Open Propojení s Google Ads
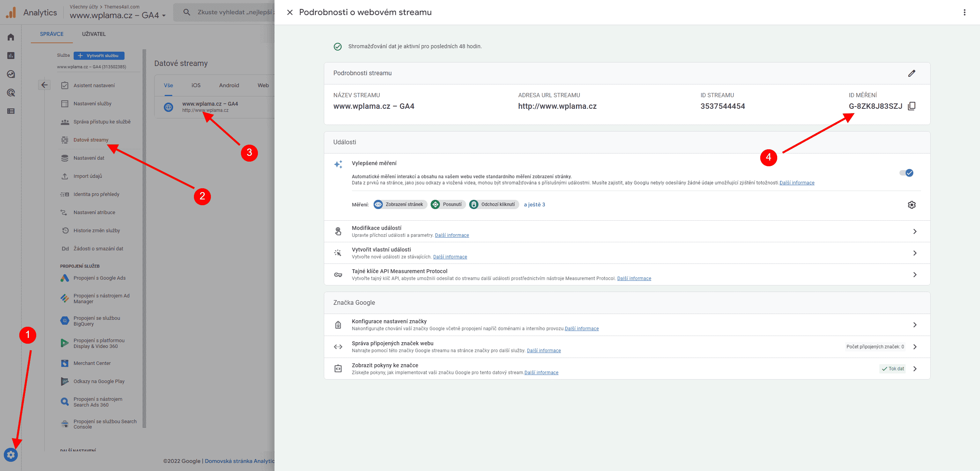Viewport: 980px width, 471px height. click(99, 278)
